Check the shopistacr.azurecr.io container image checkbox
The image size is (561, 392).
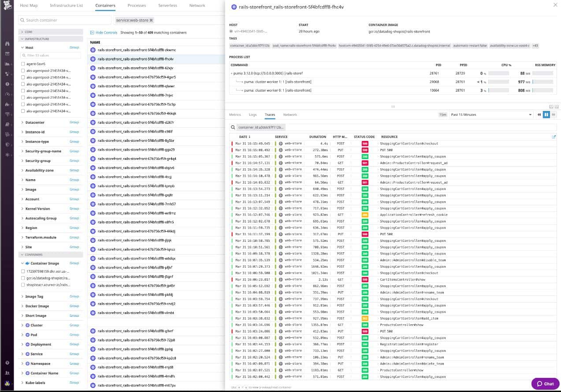click(x=23, y=285)
